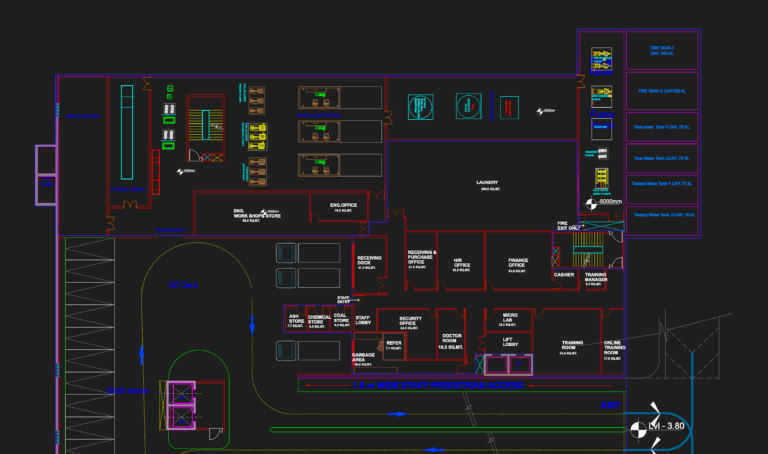Click the Raw water Tank-1 label
The image size is (768, 454).
point(662,127)
